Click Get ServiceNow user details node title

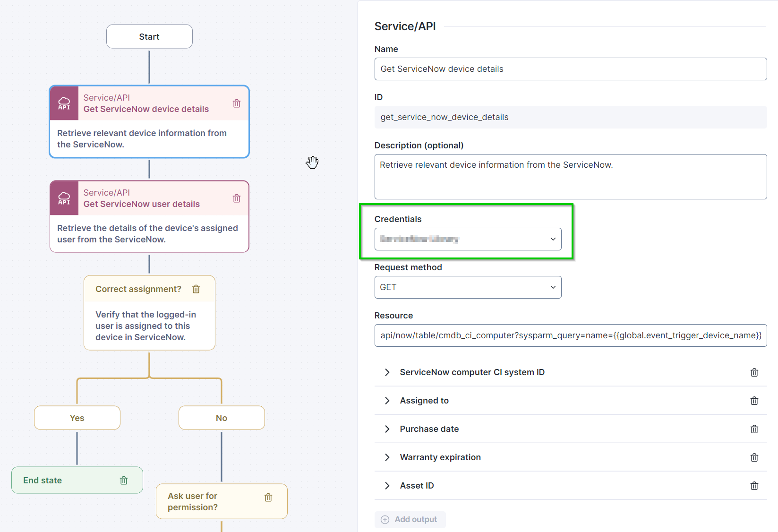[142, 204]
